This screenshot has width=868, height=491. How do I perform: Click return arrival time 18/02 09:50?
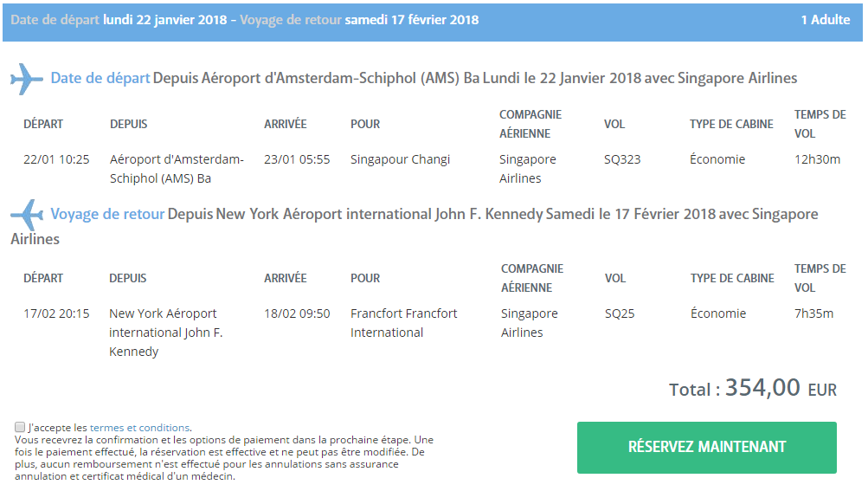click(x=297, y=313)
